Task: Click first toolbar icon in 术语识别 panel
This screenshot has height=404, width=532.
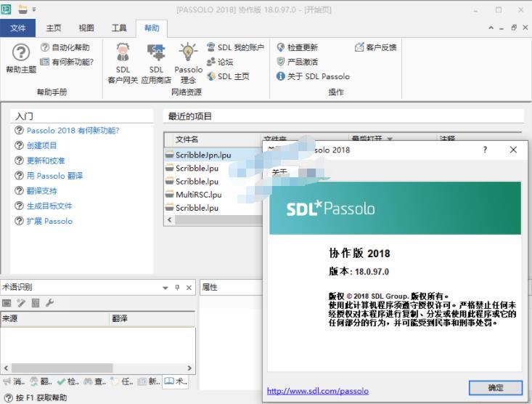Action: coord(7,303)
